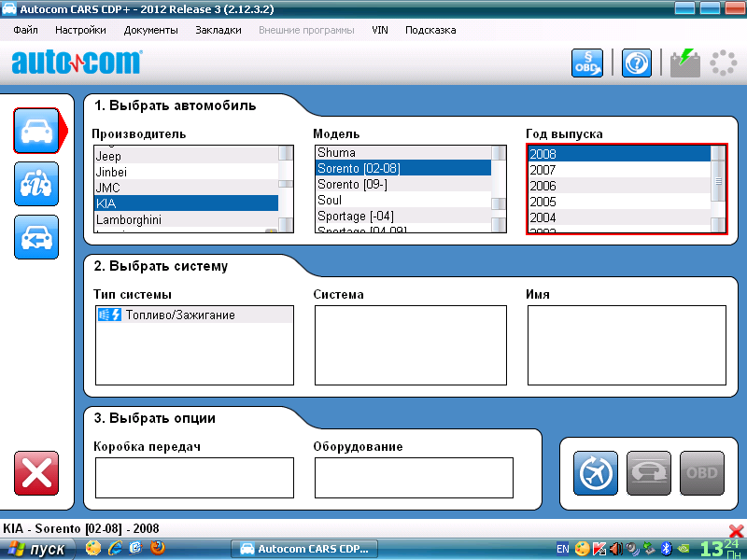Open the technician diagnostics sidebar icon

tap(36, 184)
